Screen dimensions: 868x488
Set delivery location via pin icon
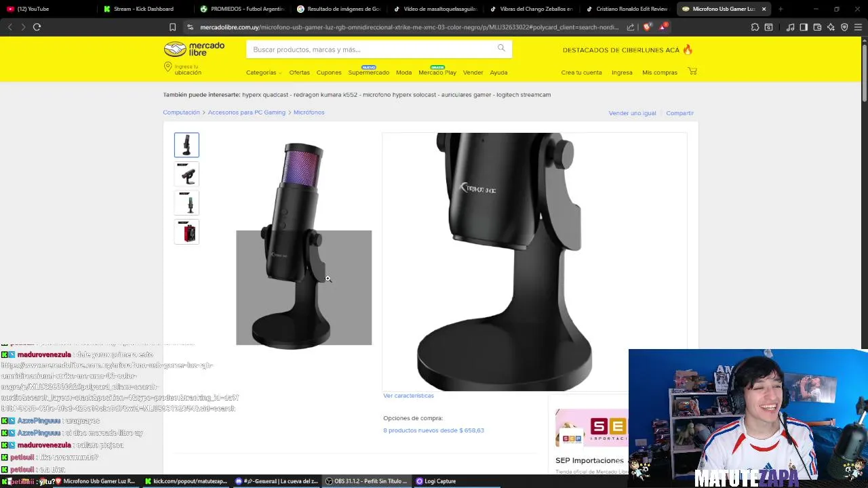tap(167, 67)
